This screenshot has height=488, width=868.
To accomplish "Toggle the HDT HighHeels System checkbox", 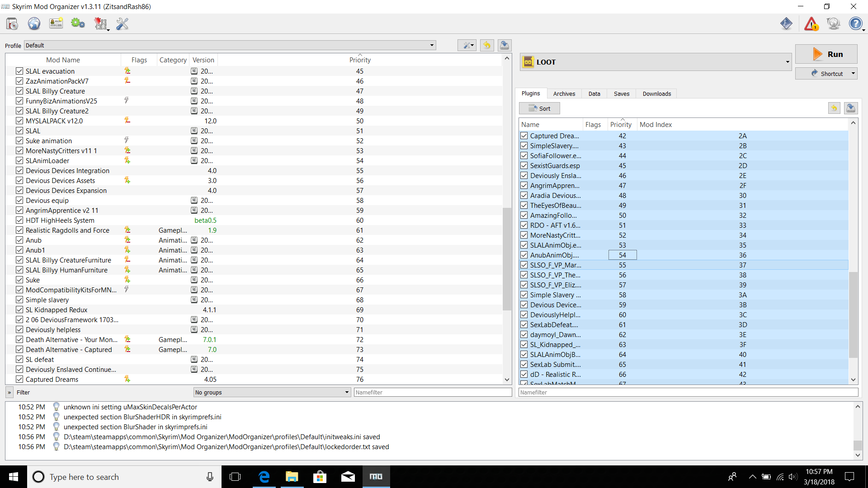I will pos(19,220).
